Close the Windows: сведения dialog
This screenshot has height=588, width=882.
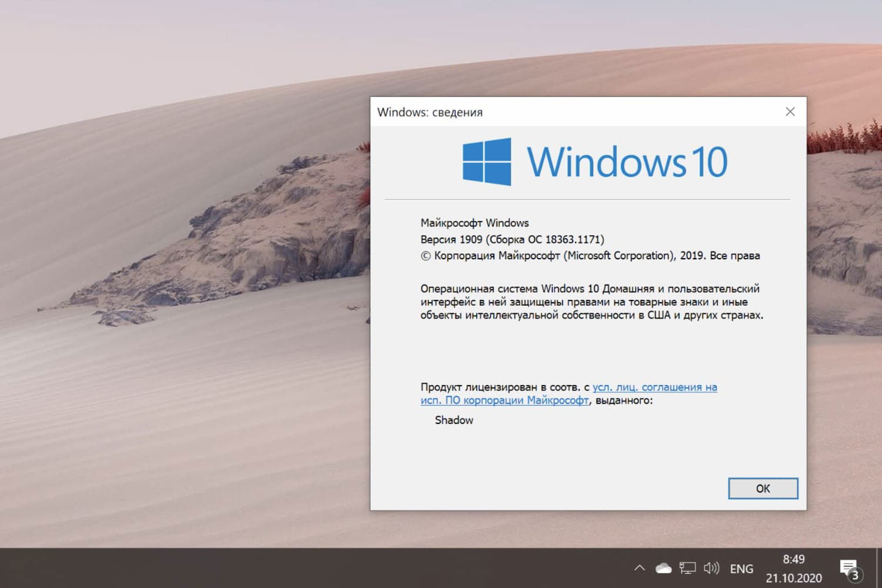click(x=790, y=111)
